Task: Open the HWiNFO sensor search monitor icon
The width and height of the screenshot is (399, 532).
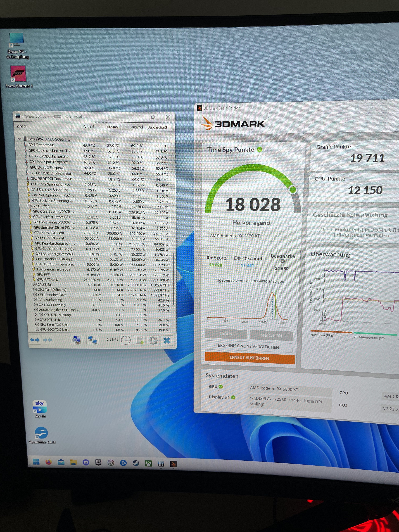Action: 77,340
